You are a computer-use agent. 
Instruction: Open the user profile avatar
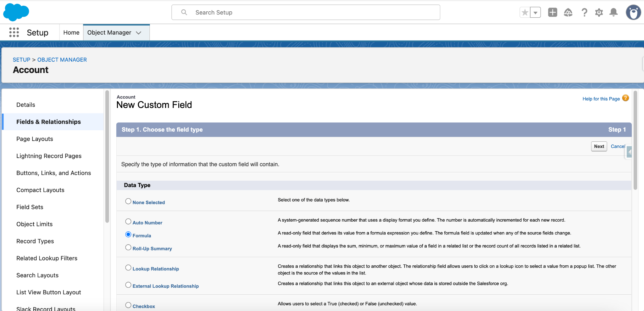633,12
